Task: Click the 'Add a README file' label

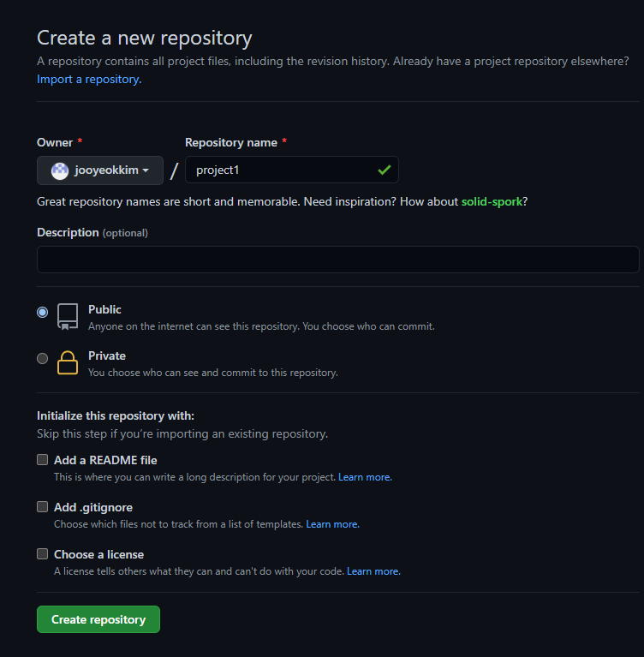Action: [105, 460]
